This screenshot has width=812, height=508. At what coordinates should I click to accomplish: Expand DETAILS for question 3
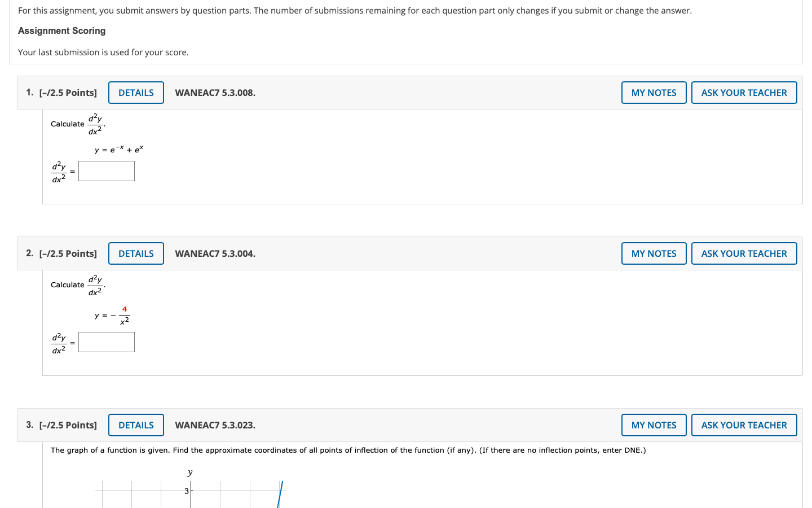136,425
